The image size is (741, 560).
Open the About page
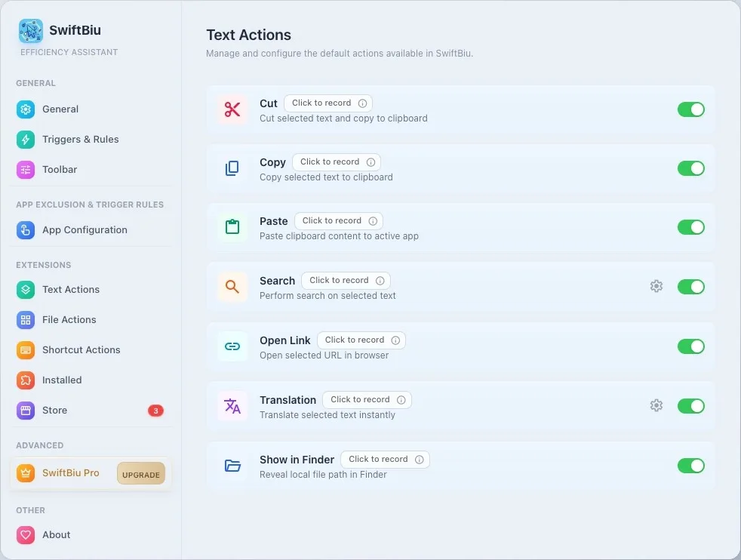coord(90,535)
